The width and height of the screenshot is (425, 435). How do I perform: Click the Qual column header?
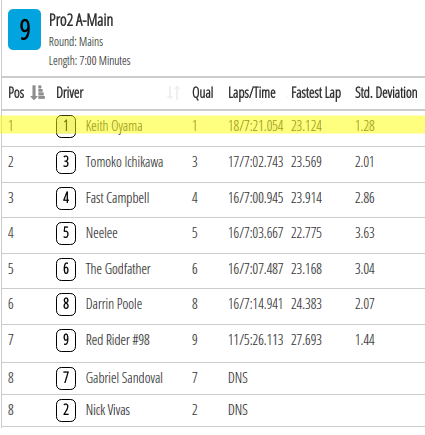click(203, 93)
